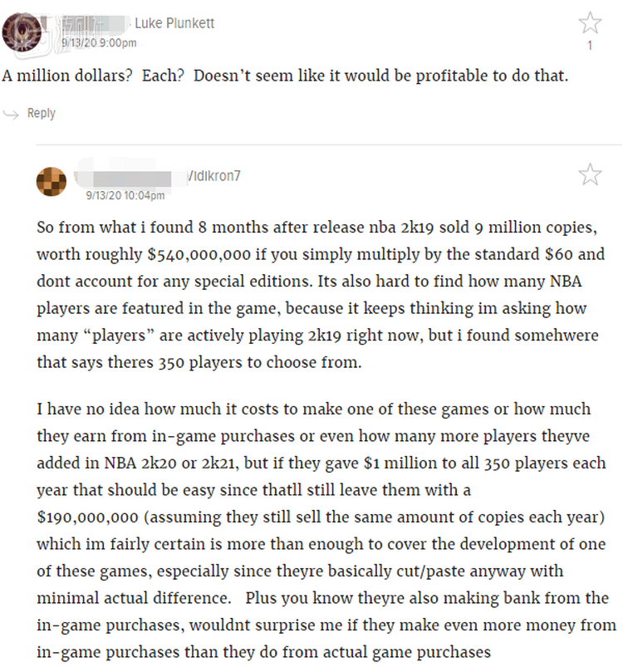The height and width of the screenshot is (672, 623).
Task: Click the 9/13/20 9:00pm timestamp
Action: click(99, 42)
